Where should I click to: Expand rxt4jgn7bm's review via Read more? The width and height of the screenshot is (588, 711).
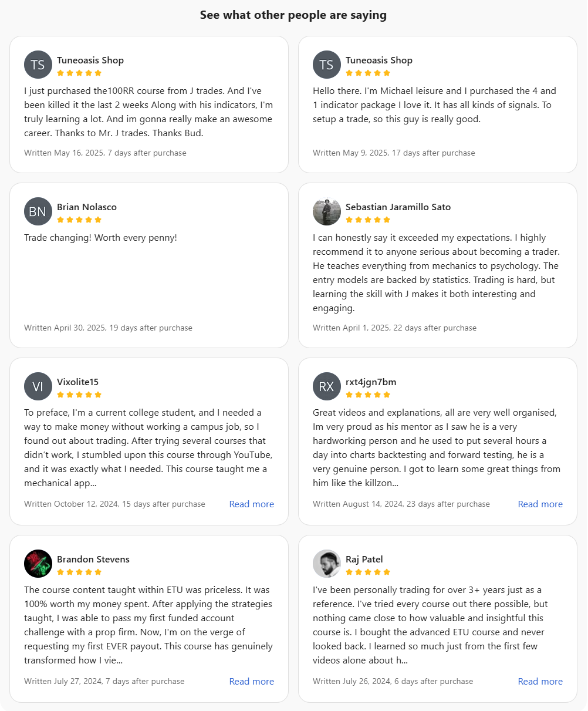click(x=540, y=504)
